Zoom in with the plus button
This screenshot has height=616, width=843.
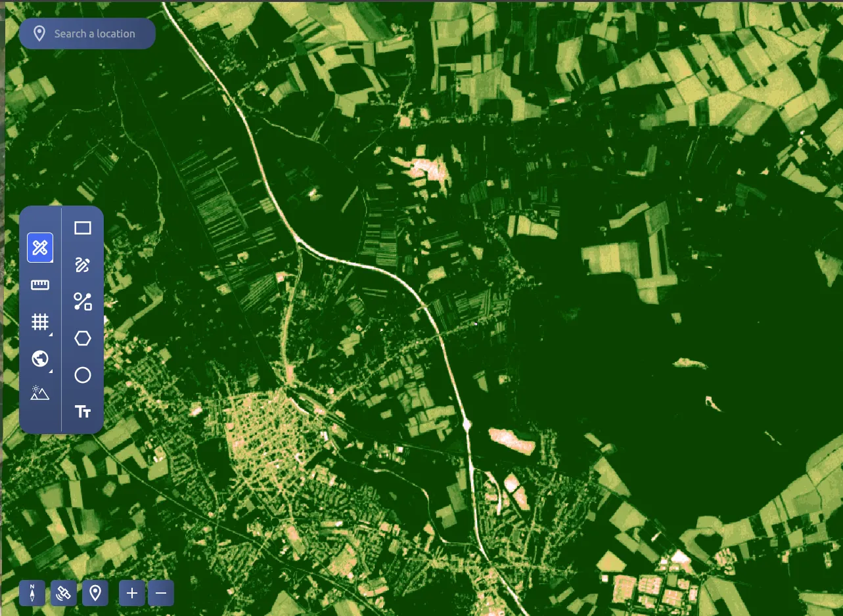(131, 593)
